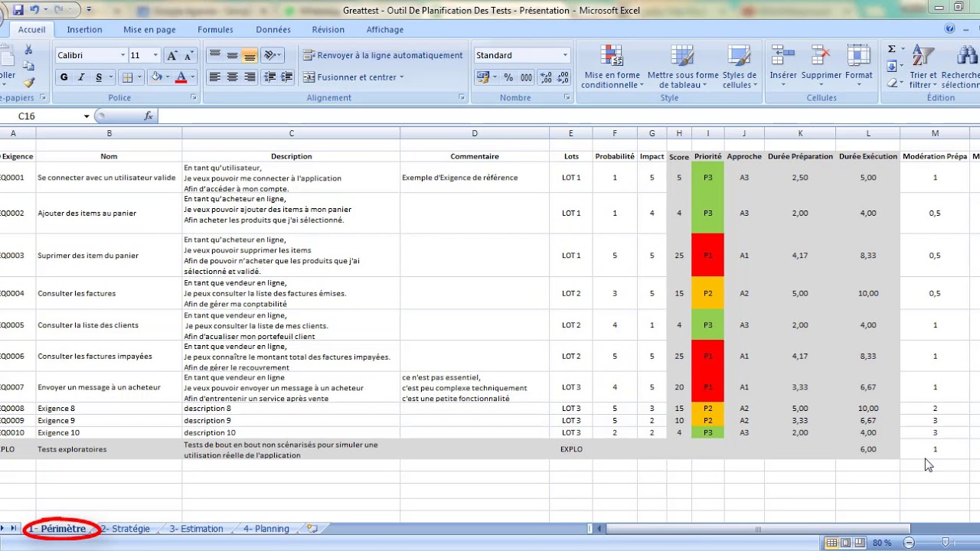Click the Supprimer cells button
This screenshot has height=551, width=980.
tap(821, 67)
